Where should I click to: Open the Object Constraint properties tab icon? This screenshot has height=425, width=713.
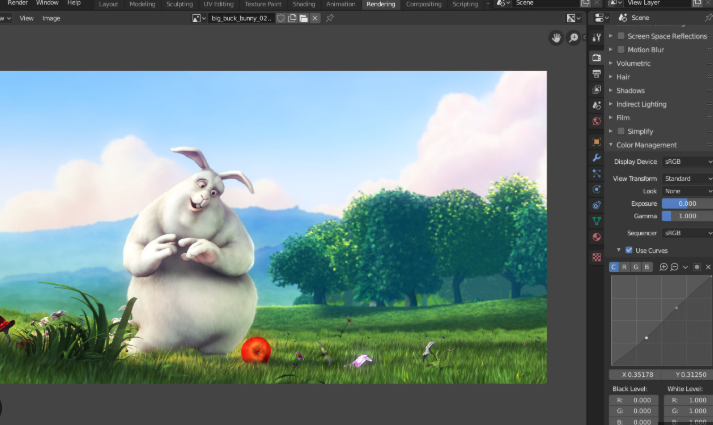597,205
